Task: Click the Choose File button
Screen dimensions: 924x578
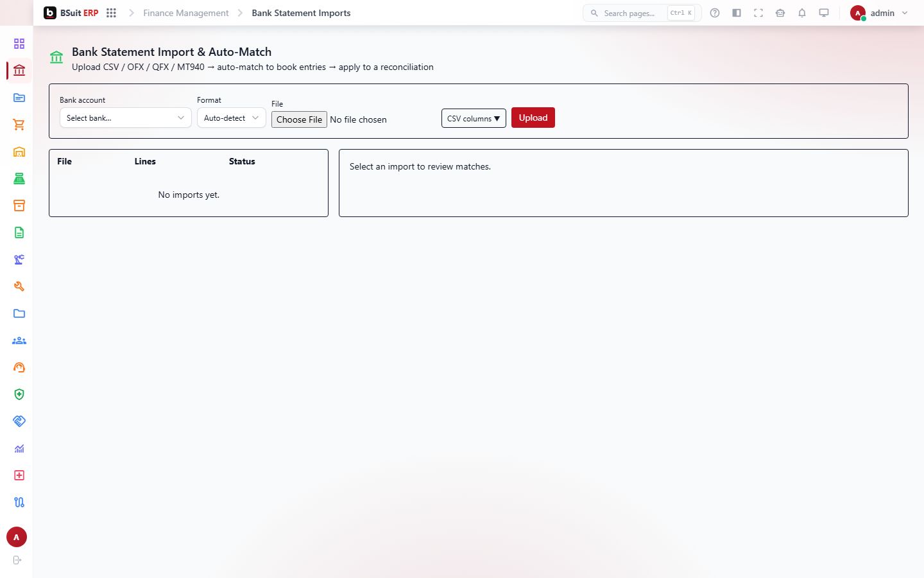Action: click(299, 119)
